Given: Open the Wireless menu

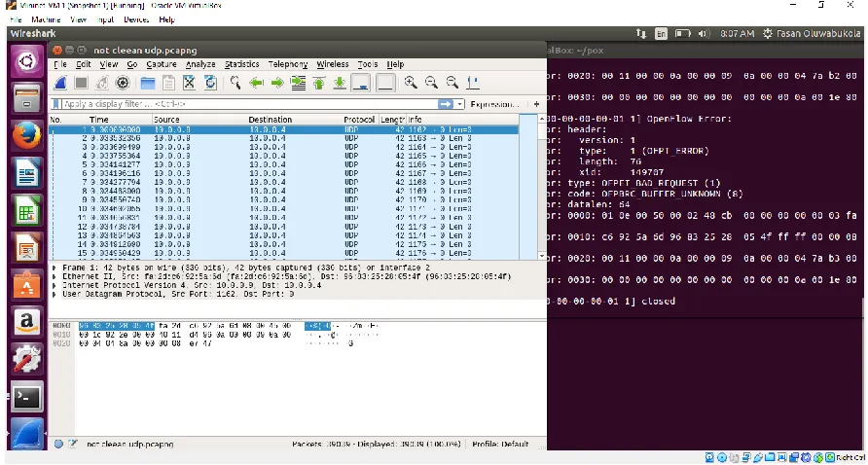Looking at the screenshot, I should pos(333,64).
